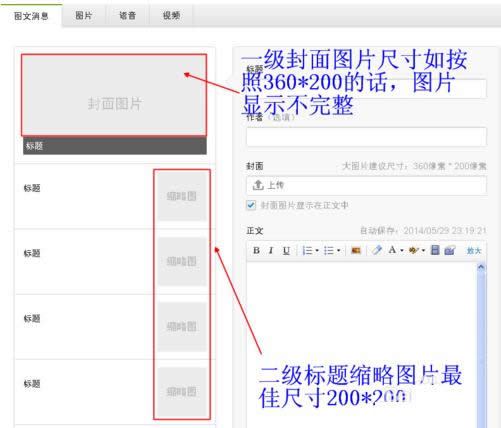Viewport: 501px width, 428px height.
Task: Select the 封面图片 cover placeholder
Action: [x=114, y=95]
